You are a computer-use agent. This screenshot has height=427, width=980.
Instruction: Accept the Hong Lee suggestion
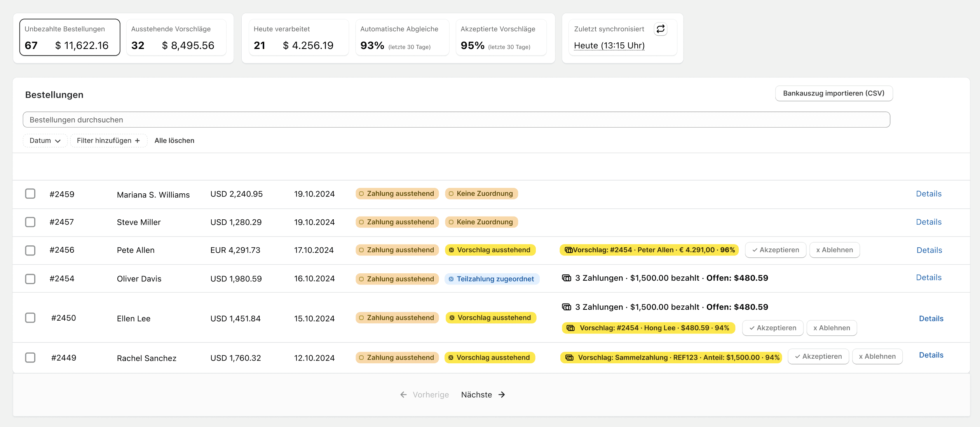[x=773, y=328]
